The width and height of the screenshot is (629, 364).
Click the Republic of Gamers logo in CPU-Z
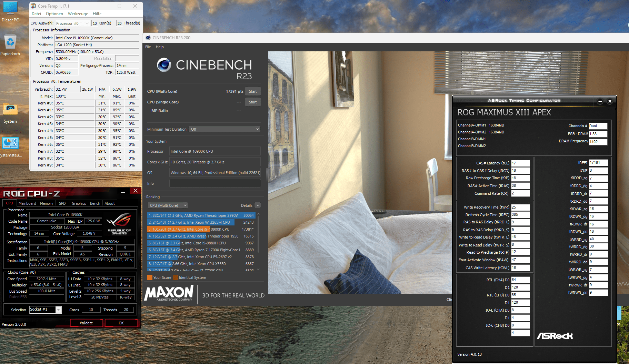119,224
